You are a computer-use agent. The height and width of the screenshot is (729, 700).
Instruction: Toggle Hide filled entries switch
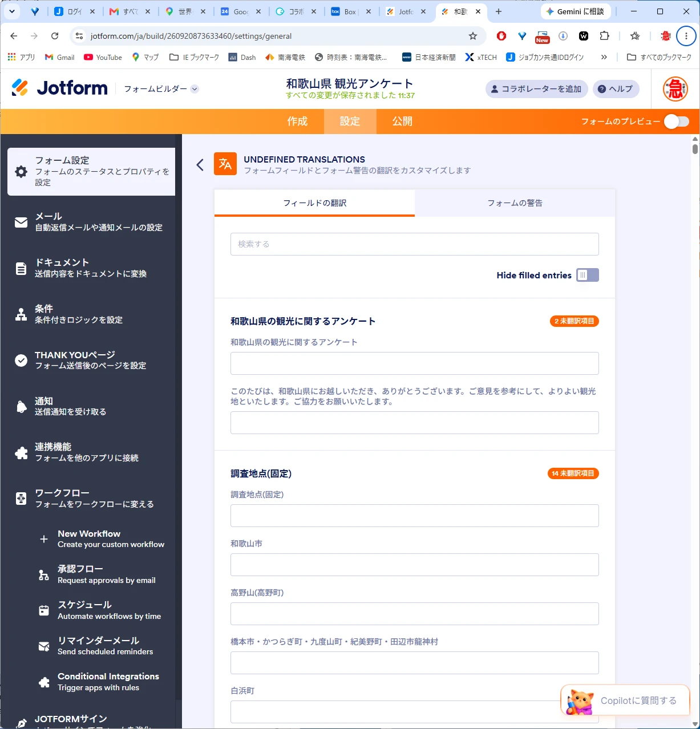coord(588,275)
